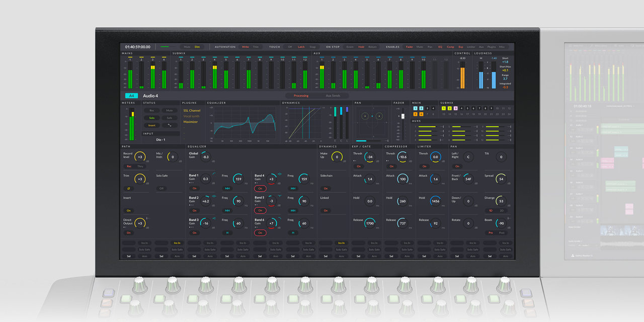Click the Band 2 filter shape icon
This screenshot has height=322, width=644.
point(213,196)
